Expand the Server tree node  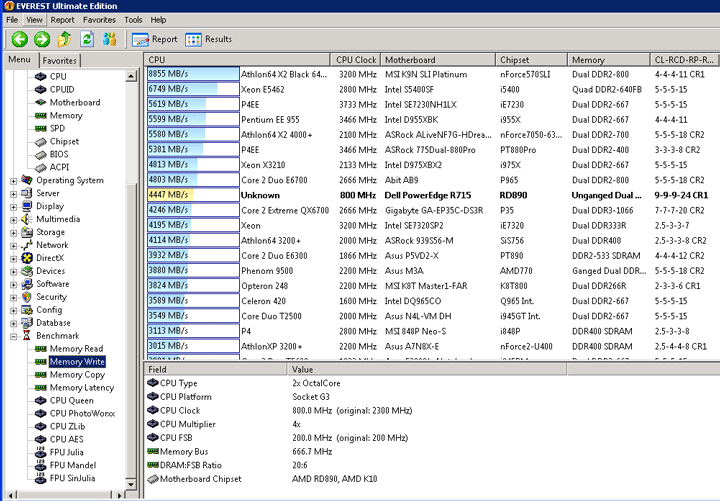(13, 194)
